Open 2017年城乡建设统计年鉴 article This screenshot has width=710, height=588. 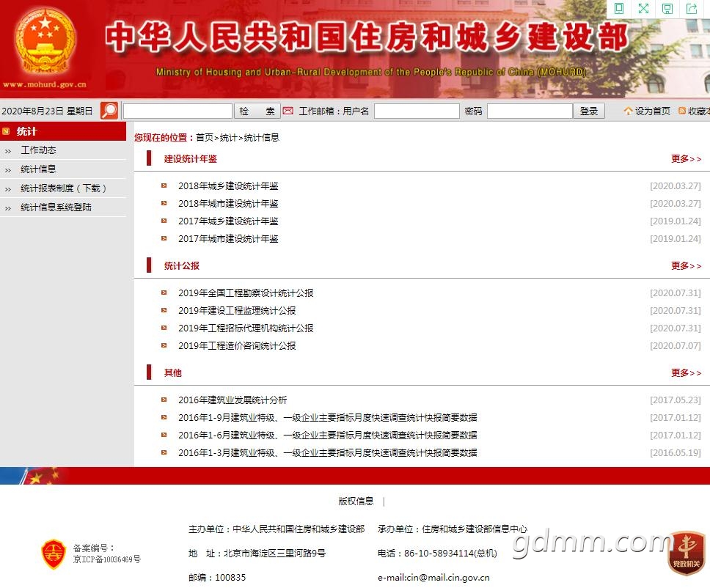coord(228,221)
